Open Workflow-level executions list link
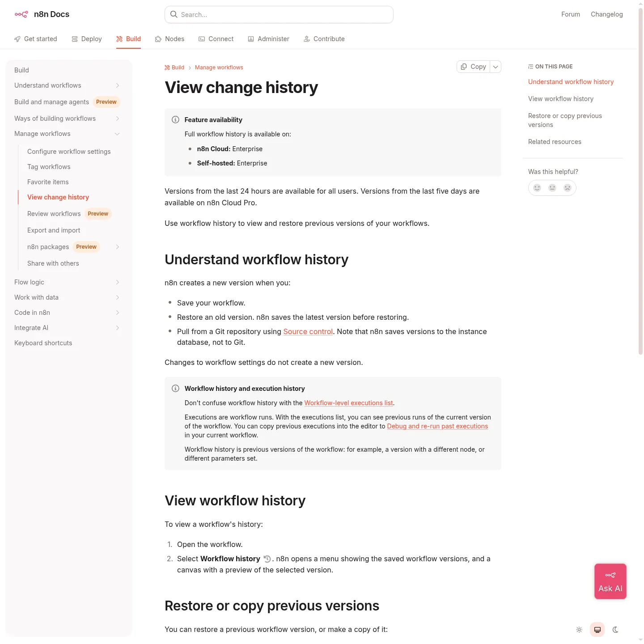Viewport: 644px width, 644px height. pyautogui.click(x=349, y=403)
